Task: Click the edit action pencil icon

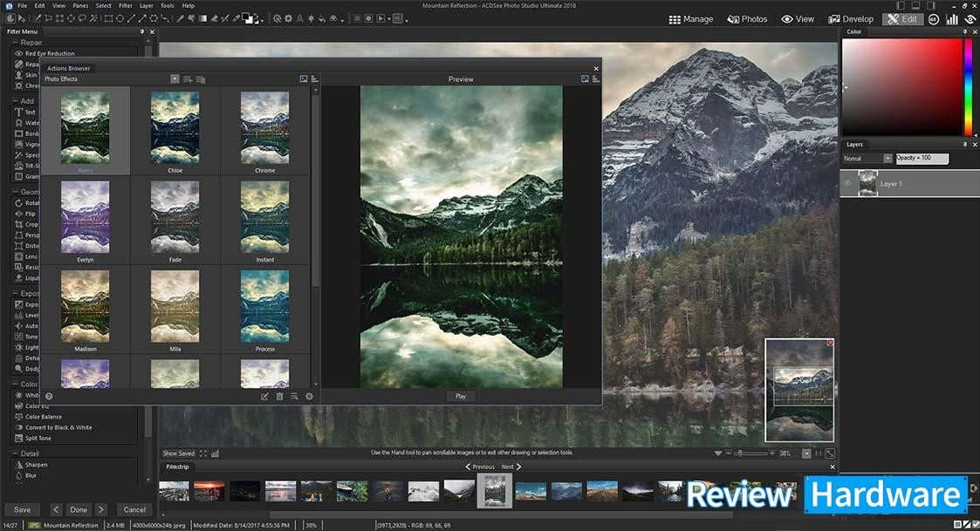Action: coord(264,396)
